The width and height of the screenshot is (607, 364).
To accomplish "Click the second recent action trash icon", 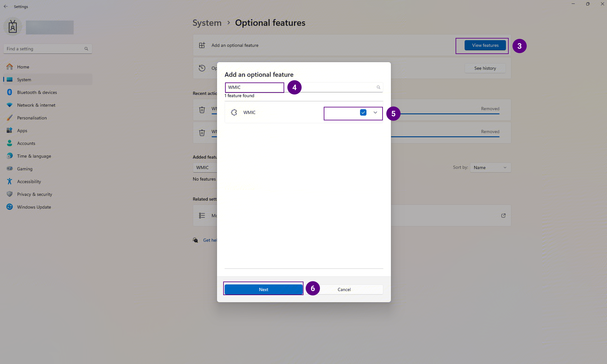I will coord(202,133).
